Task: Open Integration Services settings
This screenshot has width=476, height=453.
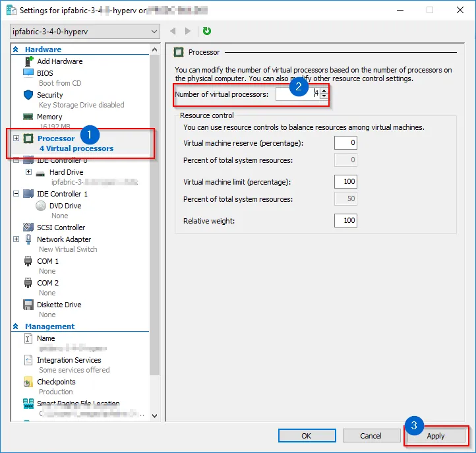Action: pyautogui.click(x=69, y=360)
